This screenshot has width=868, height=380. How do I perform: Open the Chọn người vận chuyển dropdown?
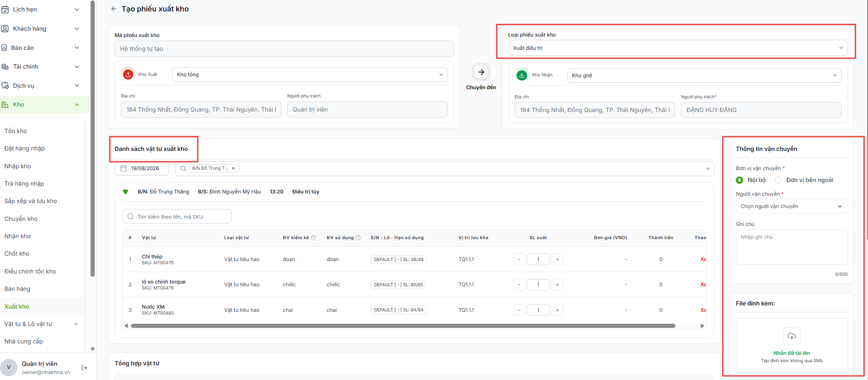(x=792, y=206)
